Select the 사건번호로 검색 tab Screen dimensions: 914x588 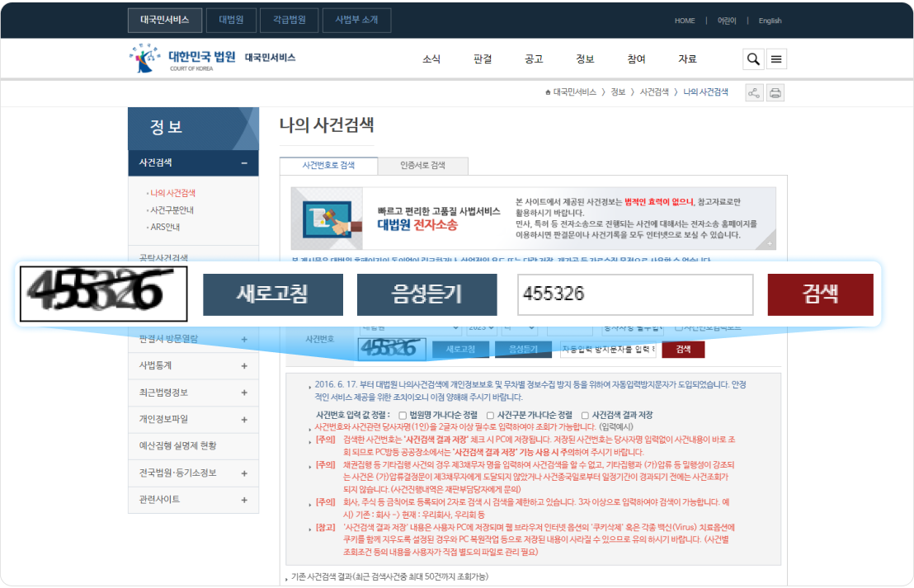[328, 166]
